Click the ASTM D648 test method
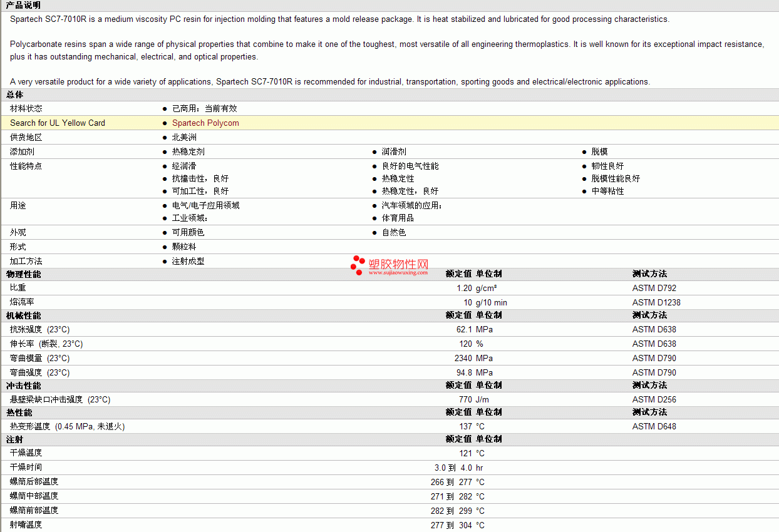Viewport: 779px width, 532px height. click(x=654, y=427)
